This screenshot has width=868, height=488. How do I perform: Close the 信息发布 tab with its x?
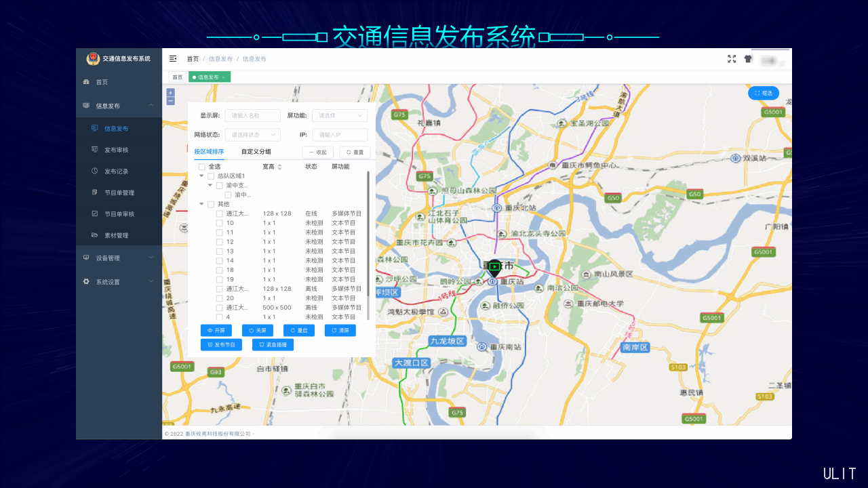[x=224, y=77]
